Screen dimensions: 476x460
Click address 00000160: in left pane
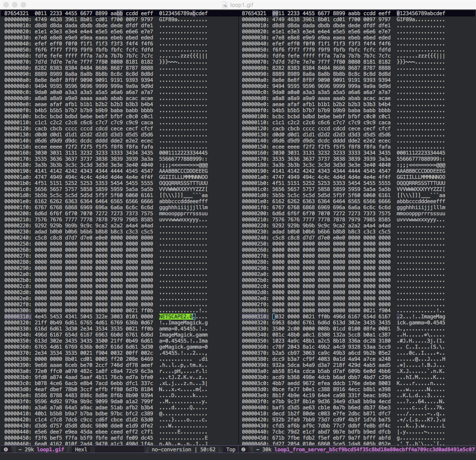18,153
